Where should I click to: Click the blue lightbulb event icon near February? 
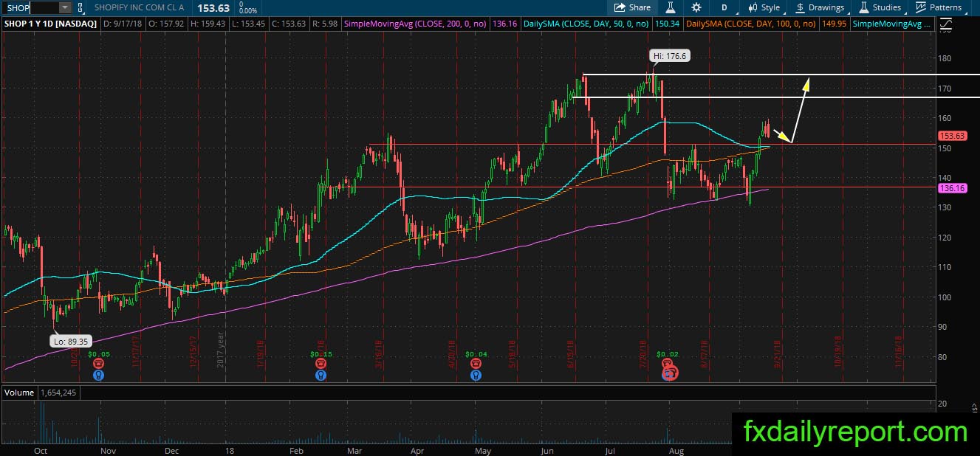[x=320, y=374]
